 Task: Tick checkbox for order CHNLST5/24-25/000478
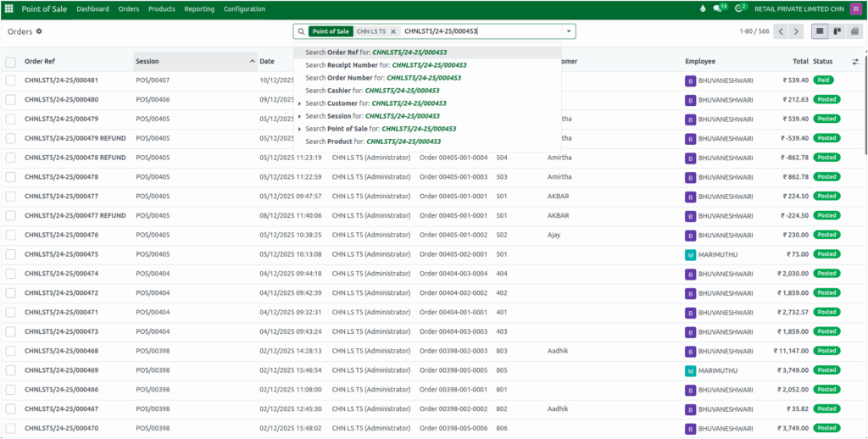tap(11, 177)
